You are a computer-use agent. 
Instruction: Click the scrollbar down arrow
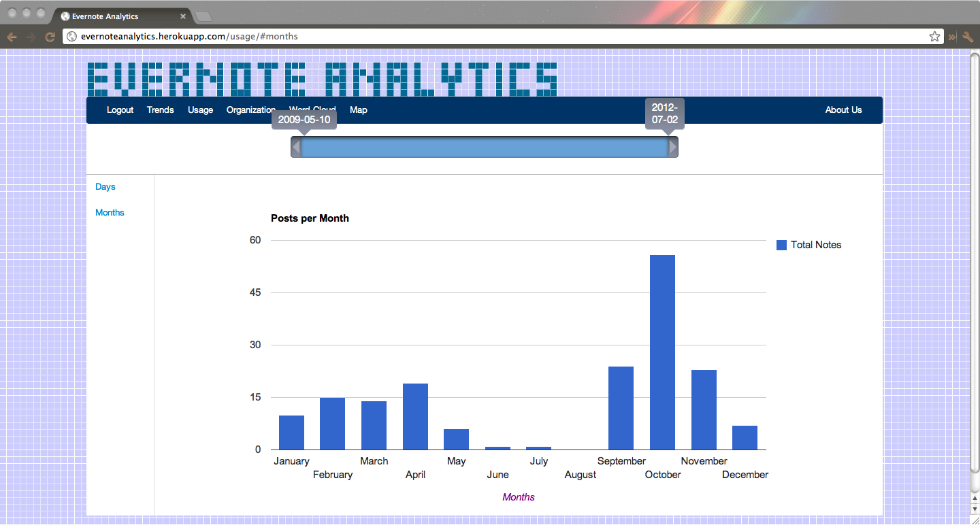(975, 509)
